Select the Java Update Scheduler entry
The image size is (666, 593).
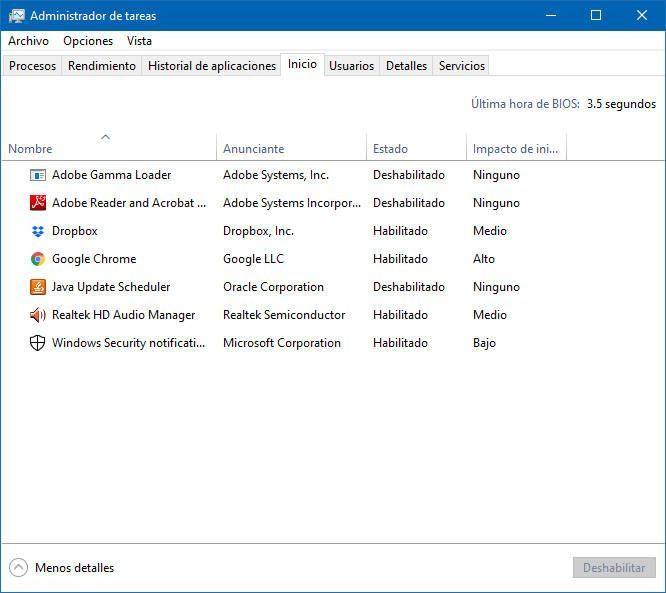pyautogui.click(x=111, y=287)
